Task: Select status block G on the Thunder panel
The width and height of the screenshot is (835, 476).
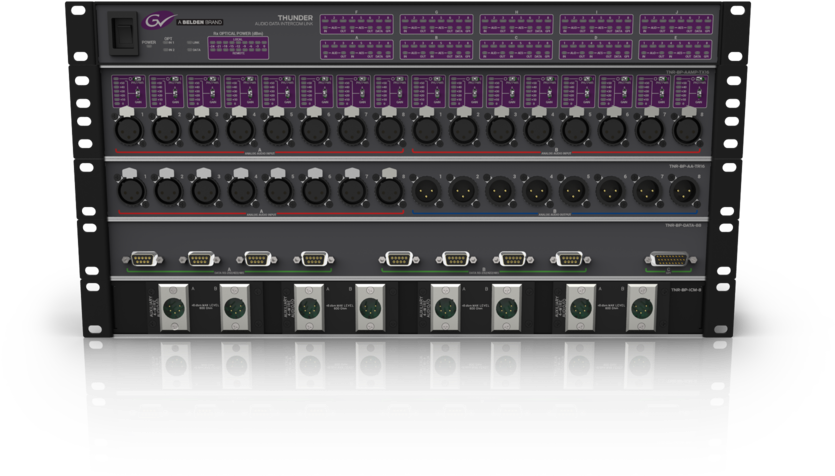Action: tap(436, 24)
